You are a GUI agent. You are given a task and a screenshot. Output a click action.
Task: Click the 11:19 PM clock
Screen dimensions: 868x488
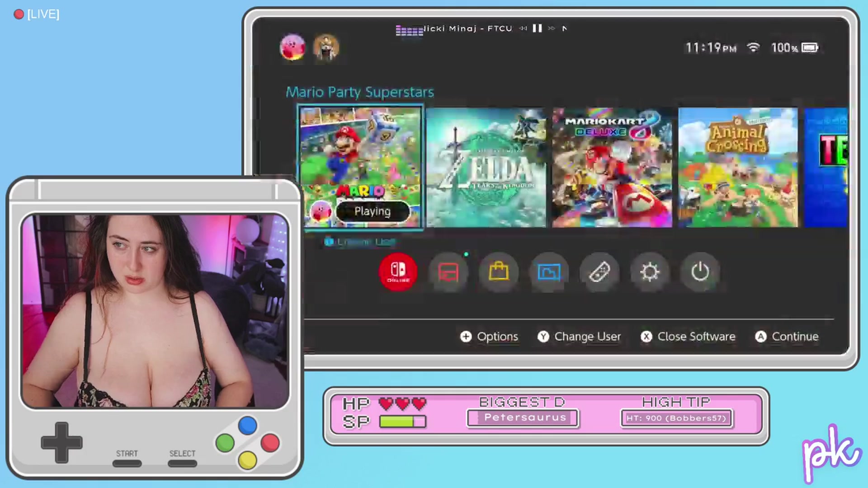[x=711, y=47]
